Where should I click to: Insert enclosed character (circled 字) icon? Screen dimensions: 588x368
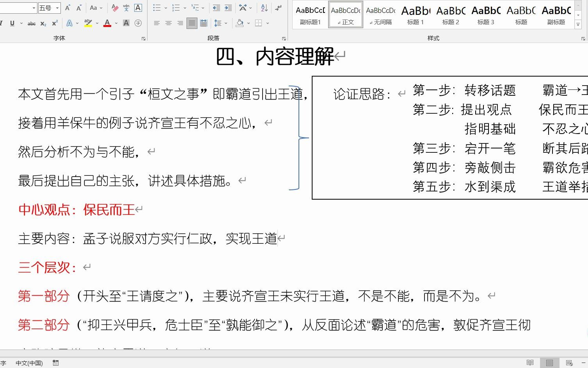(x=138, y=23)
